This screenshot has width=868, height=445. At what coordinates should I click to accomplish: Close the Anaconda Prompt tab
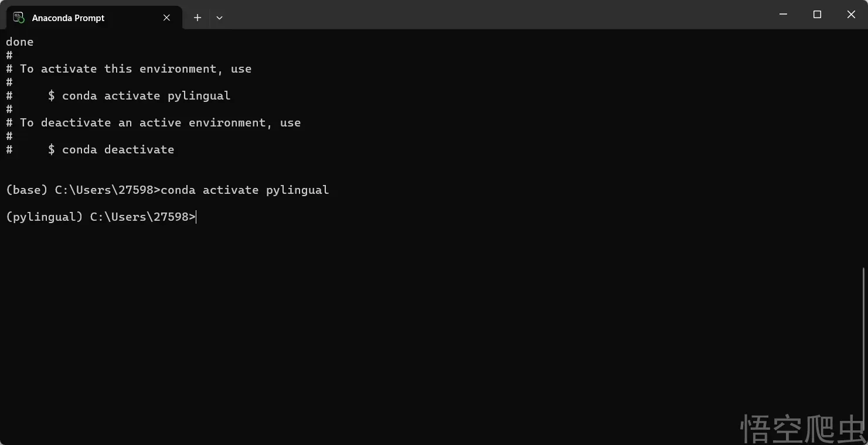point(167,18)
